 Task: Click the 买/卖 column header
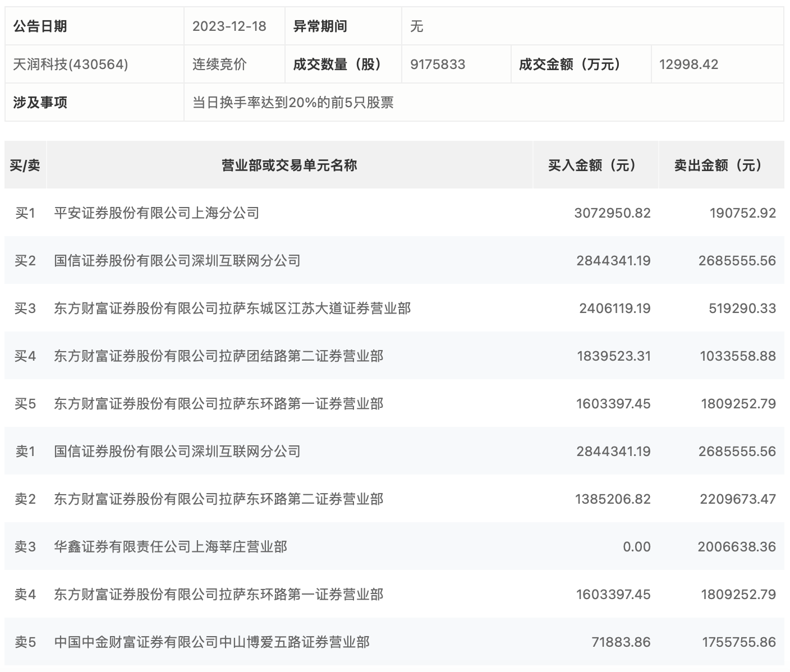(25, 165)
